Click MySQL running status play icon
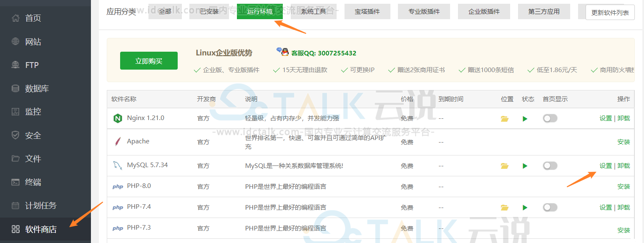644x243 pixels. coord(525,166)
